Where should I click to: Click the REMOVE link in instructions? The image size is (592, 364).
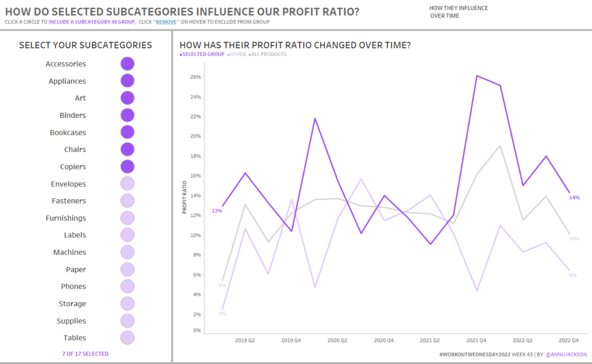(166, 22)
